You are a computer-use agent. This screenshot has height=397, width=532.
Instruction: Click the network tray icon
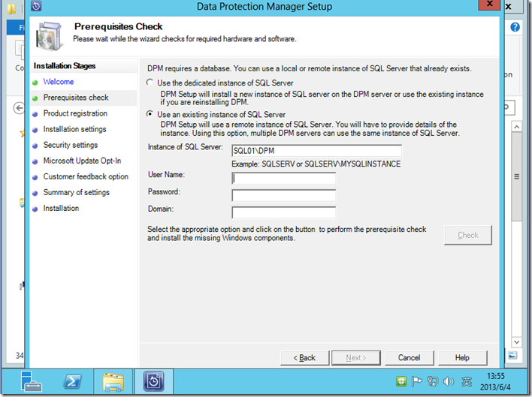pyautogui.click(x=433, y=382)
